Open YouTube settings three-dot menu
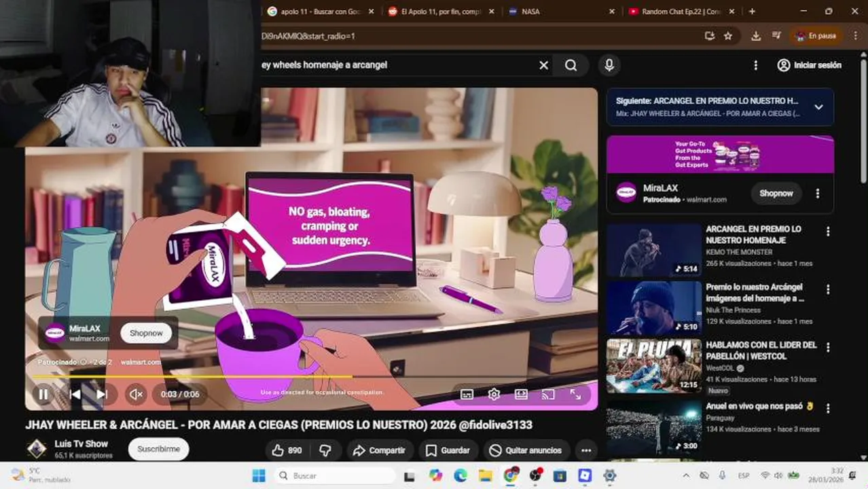Image resolution: width=868 pixels, height=489 pixels. 755,65
